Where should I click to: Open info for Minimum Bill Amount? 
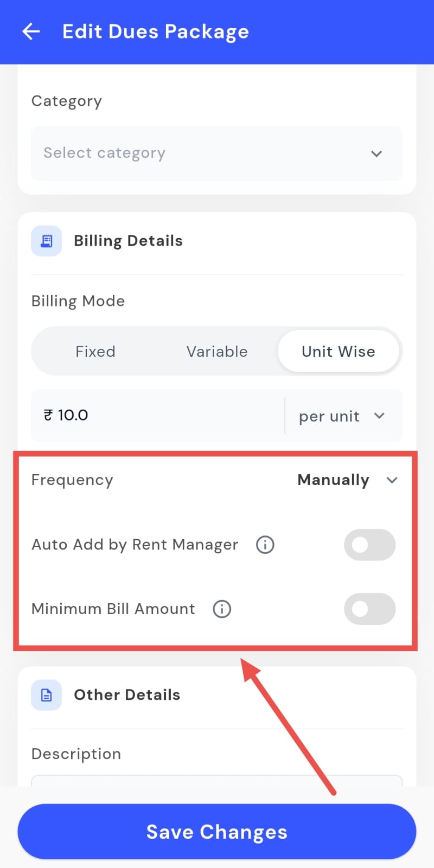click(x=222, y=609)
